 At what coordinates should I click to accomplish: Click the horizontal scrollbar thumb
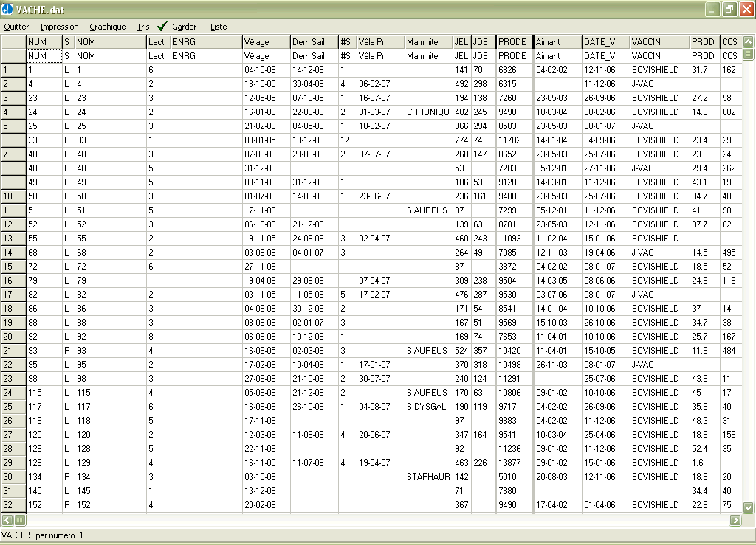(x=20, y=520)
